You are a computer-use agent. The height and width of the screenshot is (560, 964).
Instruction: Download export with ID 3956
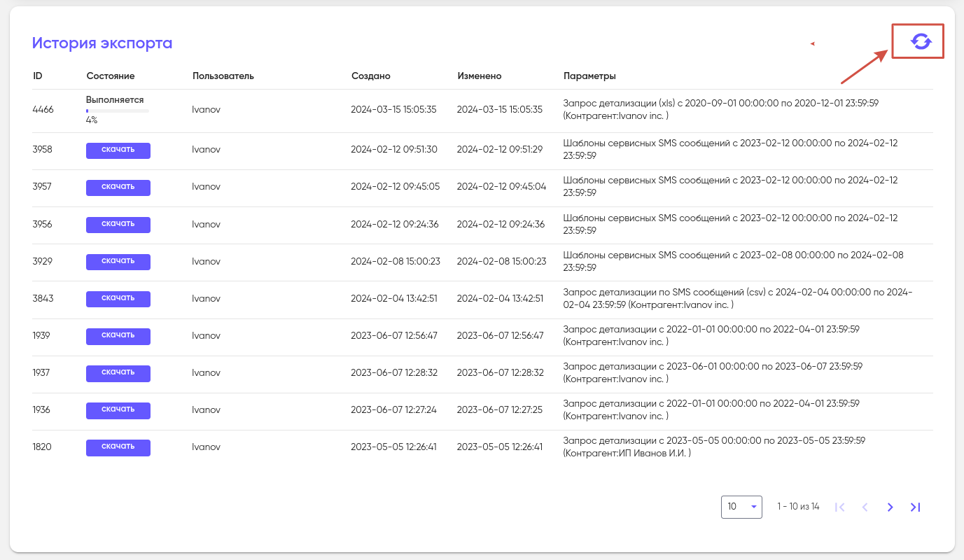click(118, 225)
